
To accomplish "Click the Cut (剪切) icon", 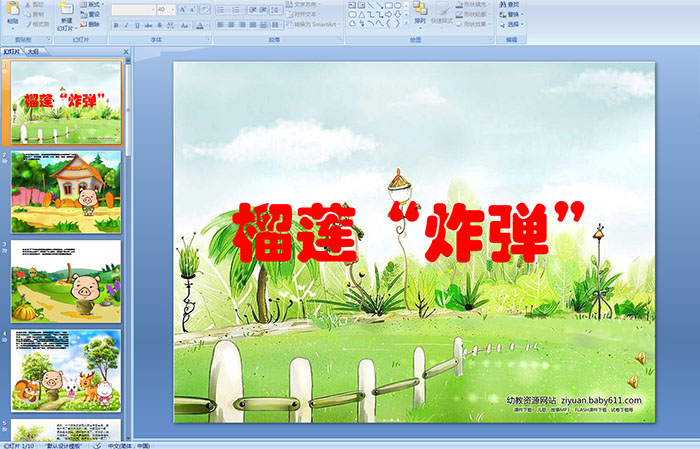I will pos(36,4).
